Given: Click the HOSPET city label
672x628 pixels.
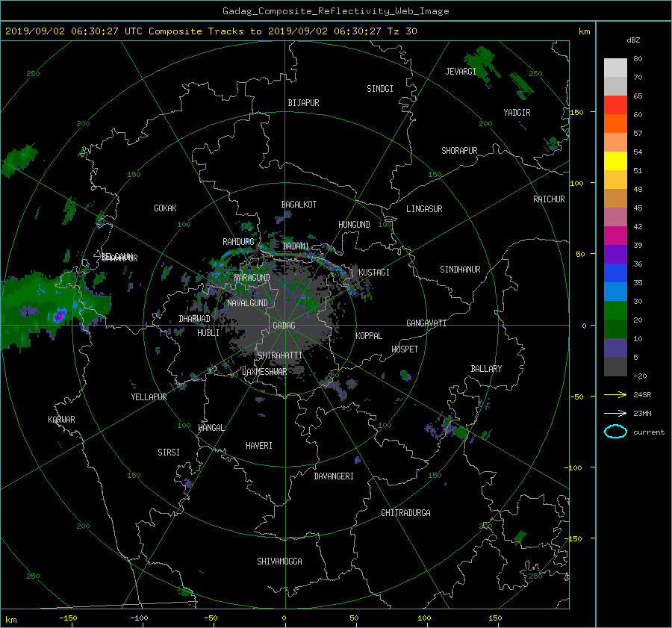Looking at the screenshot, I should pyautogui.click(x=405, y=349).
